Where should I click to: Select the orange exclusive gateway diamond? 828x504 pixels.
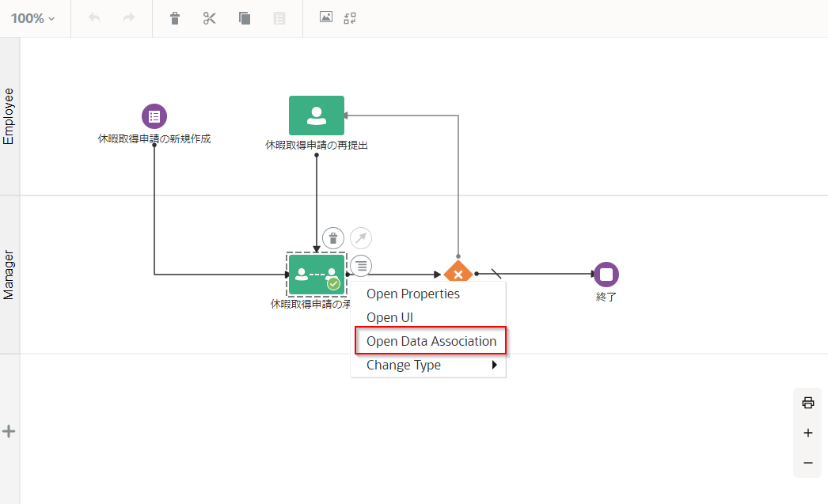pos(458,271)
